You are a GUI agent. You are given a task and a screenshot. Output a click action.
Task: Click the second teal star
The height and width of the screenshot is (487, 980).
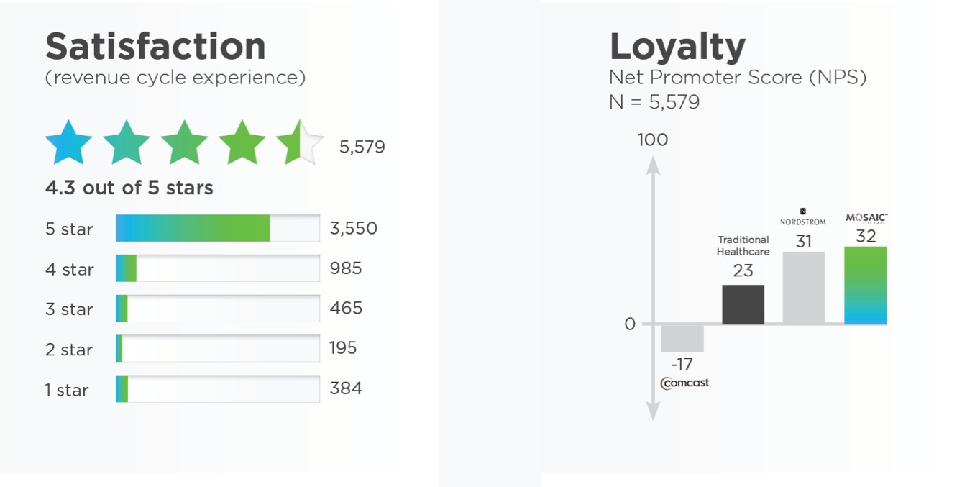point(127,143)
